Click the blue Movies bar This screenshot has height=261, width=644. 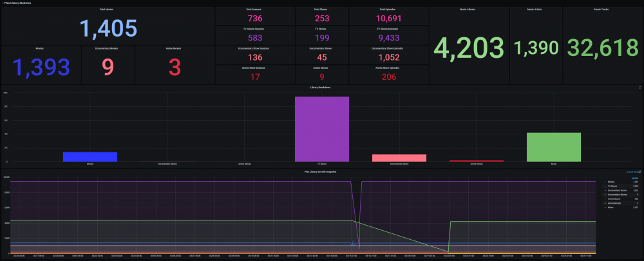(x=90, y=157)
